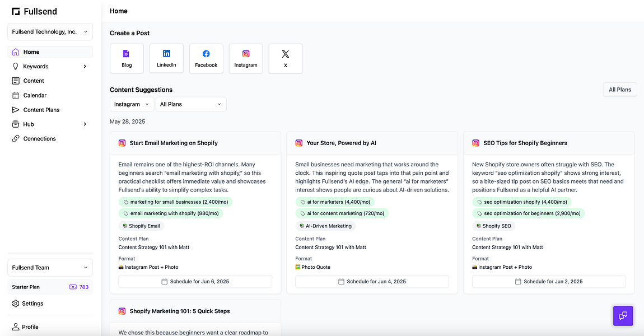Screen dimensions: 644x336
Task: Click ai for marketers keyword tag
Action: (335, 202)
